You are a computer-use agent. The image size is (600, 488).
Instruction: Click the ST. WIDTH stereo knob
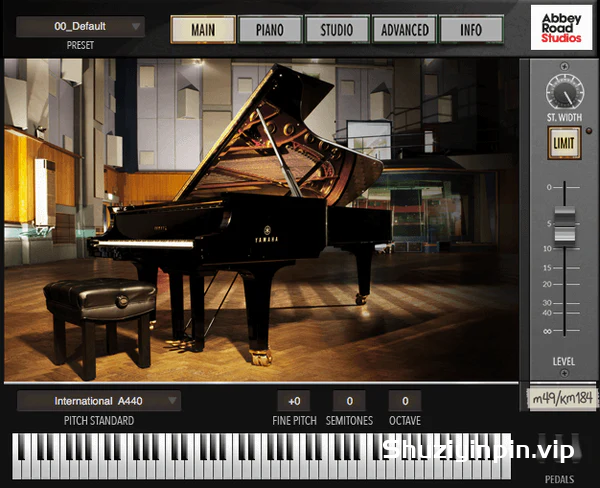(565, 92)
